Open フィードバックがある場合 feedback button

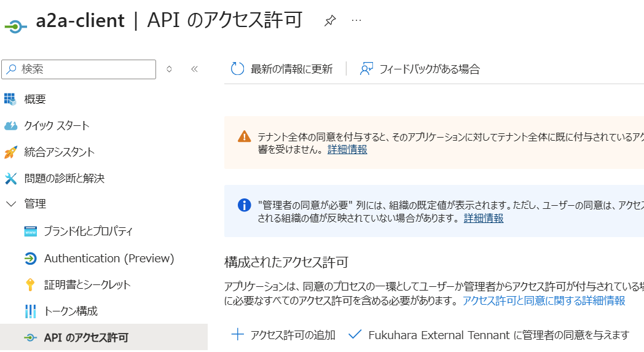420,69
